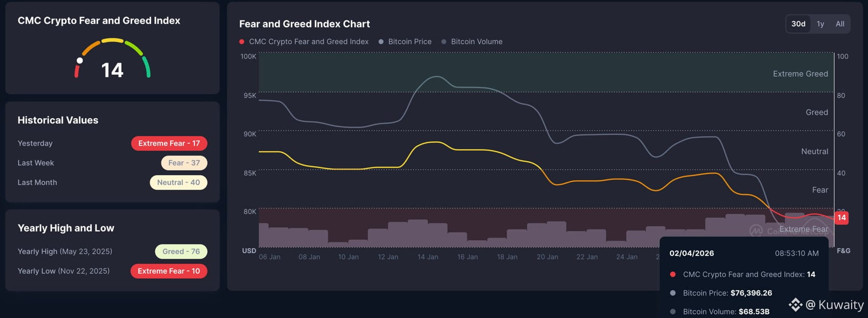Click the 100K price axis label
The width and height of the screenshot is (868, 318).
[x=248, y=56]
